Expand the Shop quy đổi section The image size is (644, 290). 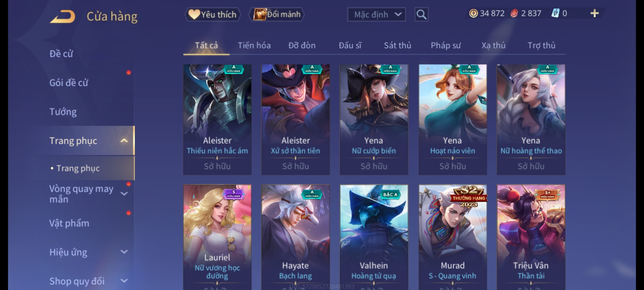pyautogui.click(x=124, y=281)
